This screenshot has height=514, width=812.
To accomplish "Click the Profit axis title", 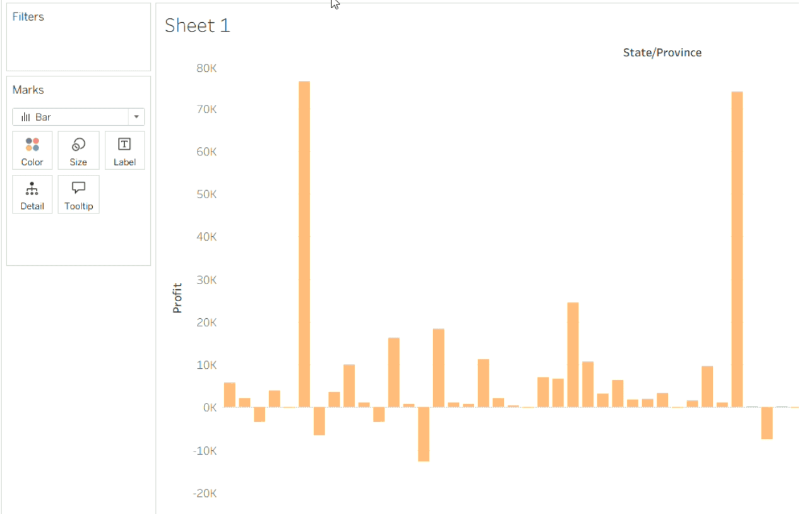I will [x=177, y=297].
